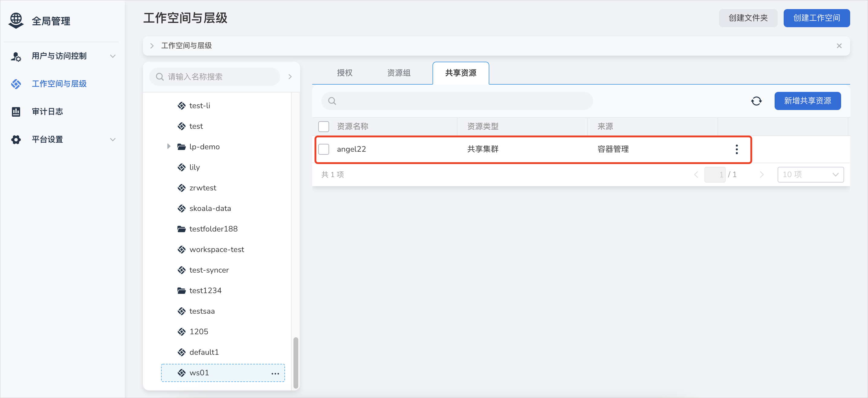Image resolution: width=868 pixels, height=398 pixels.
Task: Collapse the tree panel with arrow
Action: coord(290,77)
